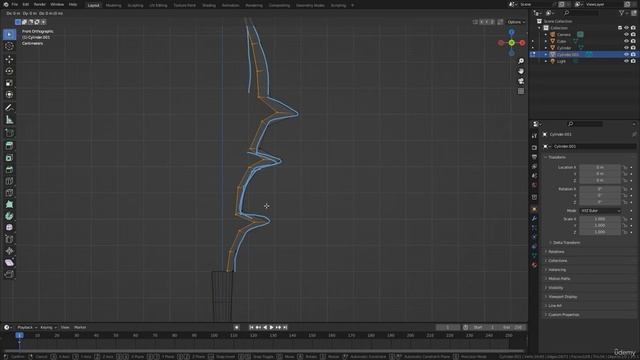Hide Cylinder.001 in viewport via eye icon
The height and width of the screenshot is (360, 640).
click(626, 54)
